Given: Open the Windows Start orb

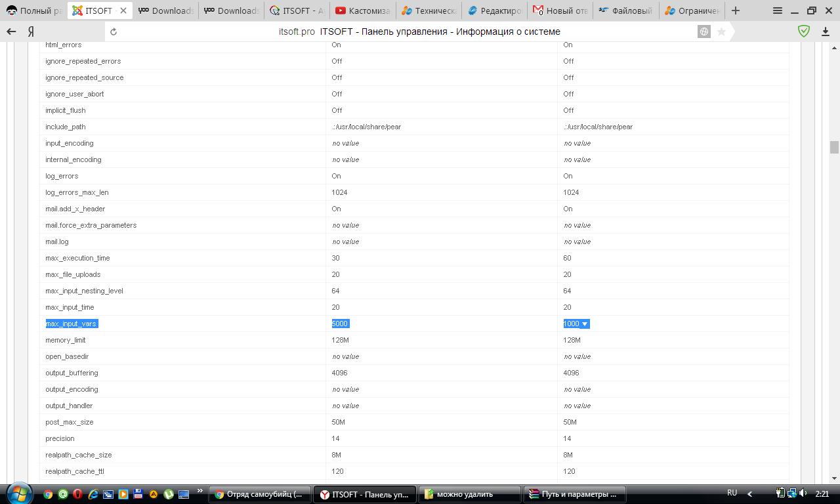Looking at the screenshot, I should [x=18, y=493].
